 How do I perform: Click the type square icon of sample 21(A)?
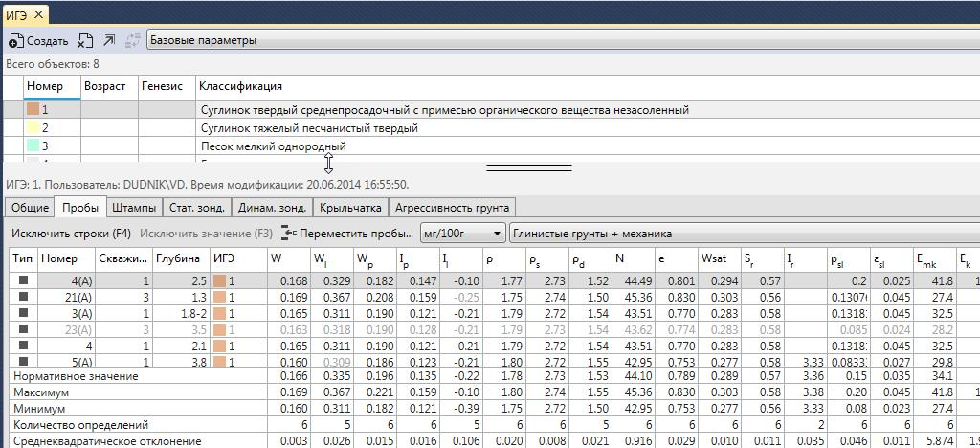[x=23, y=298]
